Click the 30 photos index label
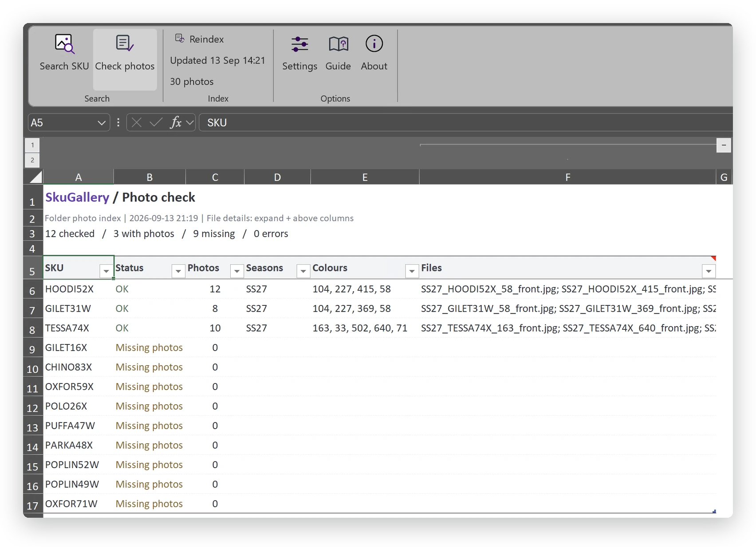This screenshot has height=547, width=756. coord(192,82)
